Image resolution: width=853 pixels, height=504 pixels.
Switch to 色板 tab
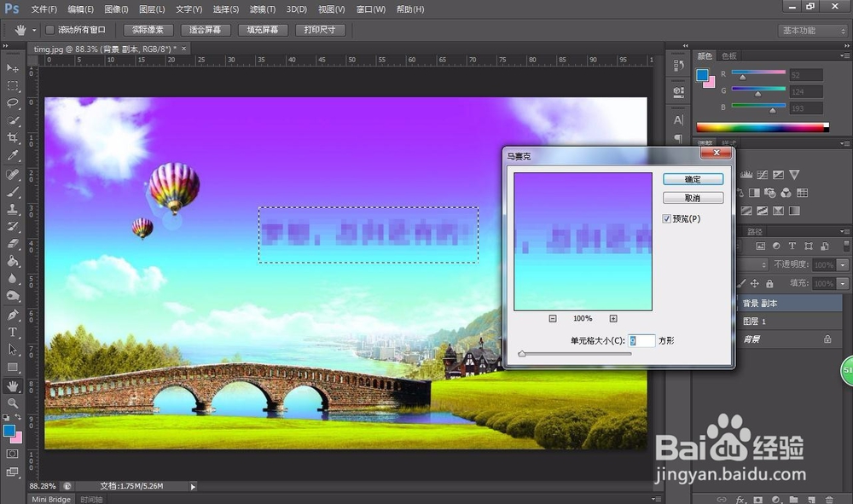(729, 56)
